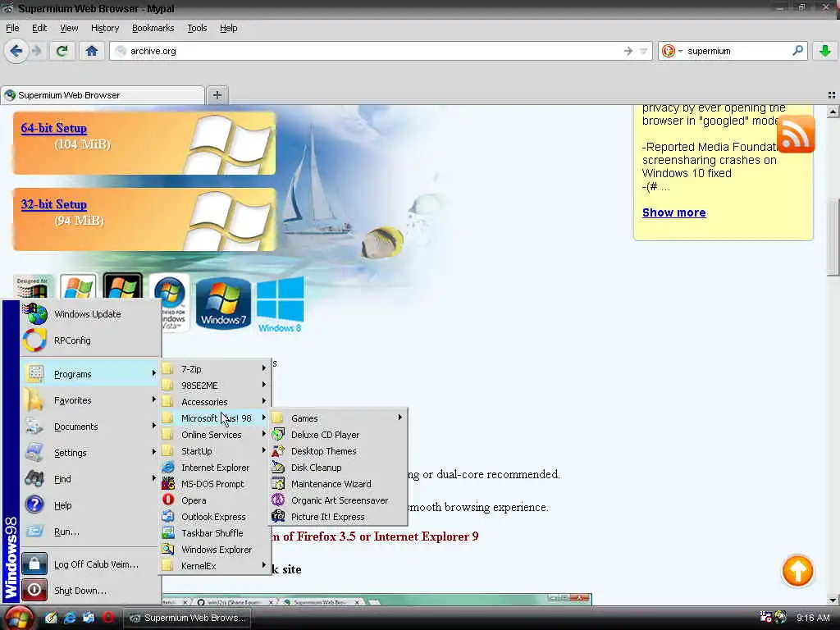This screenshot has height=630, width=840.
Task: Click the orange RSS feed icon
Action: point(796,134)
